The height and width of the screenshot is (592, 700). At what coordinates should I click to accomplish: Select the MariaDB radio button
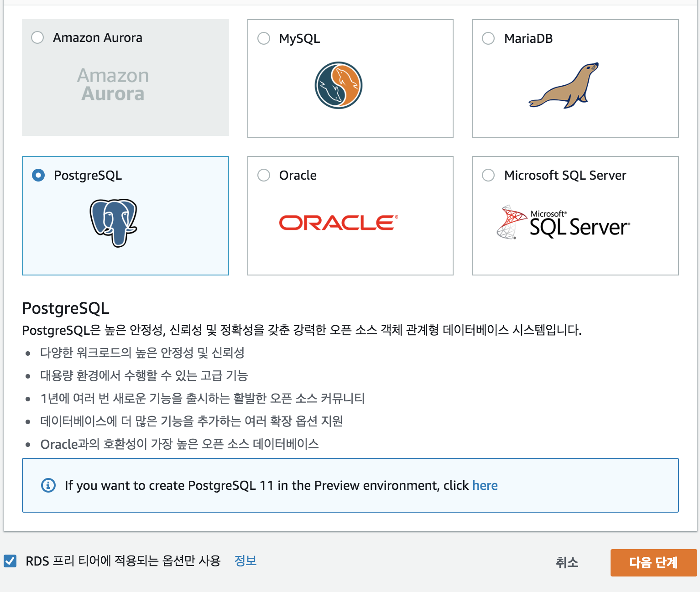pos(488,38)
